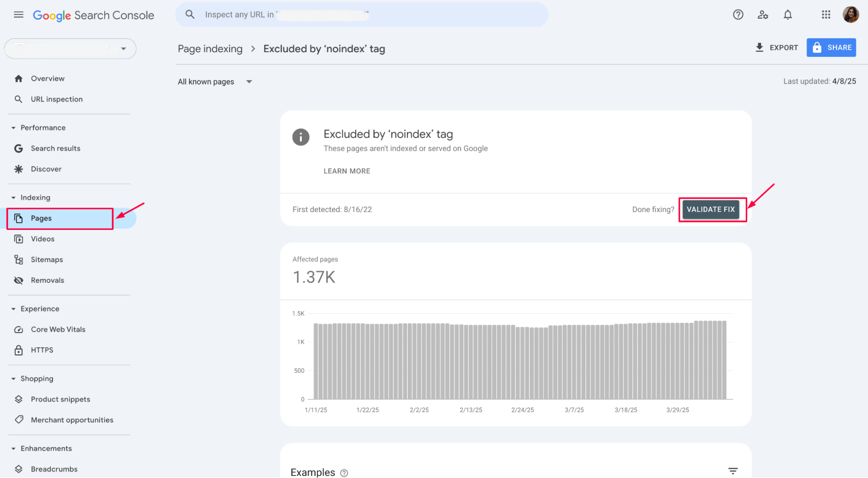
Task: Click the URL inspection magnifier icon
Action: [x=18, y=99]
